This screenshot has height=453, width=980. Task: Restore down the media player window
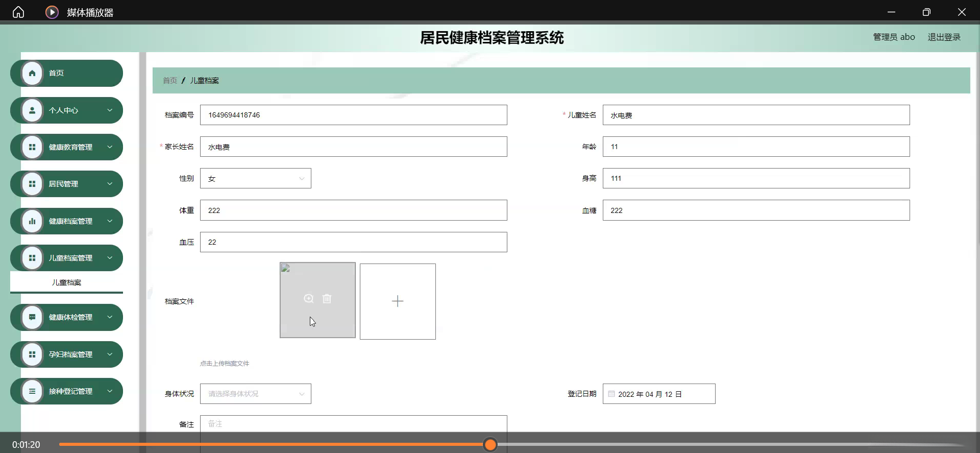click(x=926, y=12)
